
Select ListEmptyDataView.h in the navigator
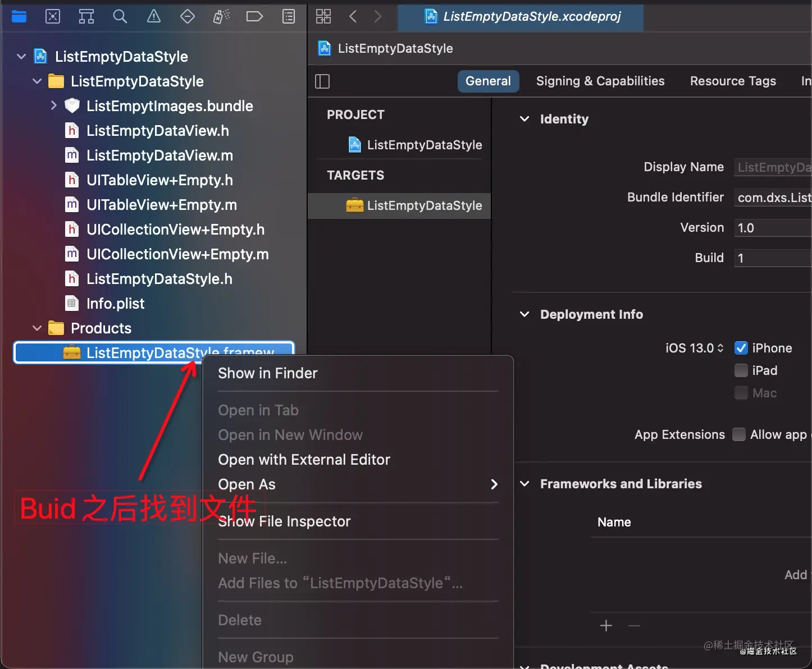157,131
